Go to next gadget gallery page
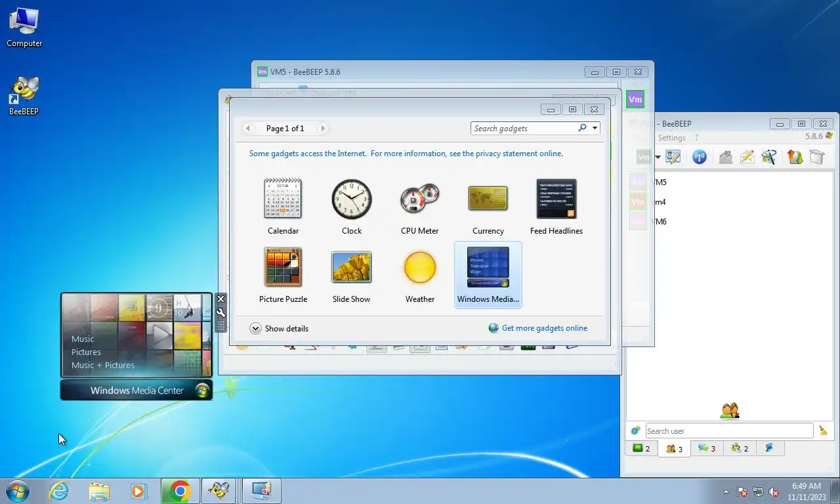Viewport: 840px width, 504px height. coord(322,128)
